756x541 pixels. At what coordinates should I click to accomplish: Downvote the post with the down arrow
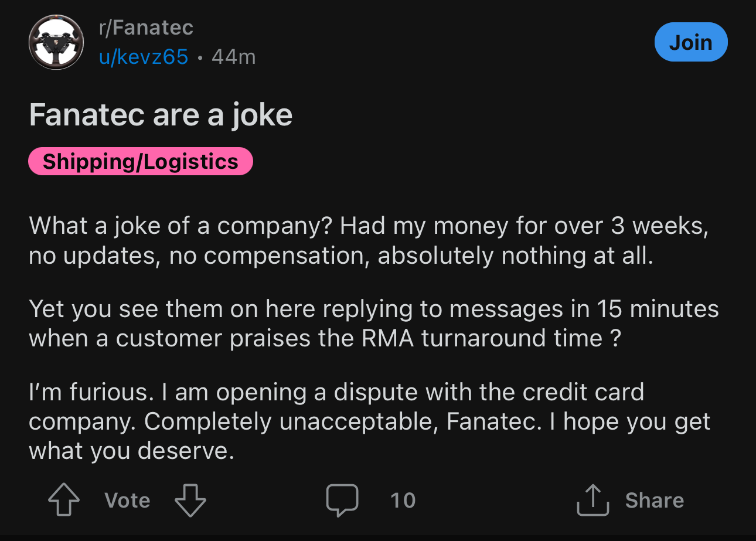coord(190,501)
